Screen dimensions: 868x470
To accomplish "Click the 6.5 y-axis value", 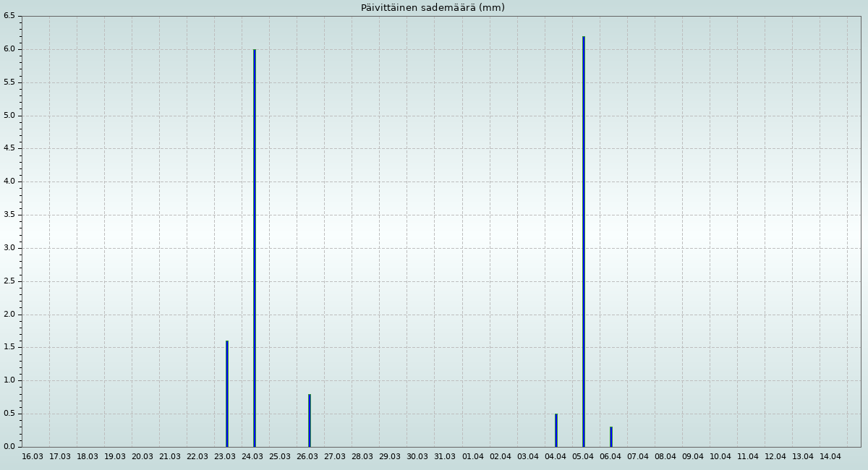I will (x=9, y=17).
